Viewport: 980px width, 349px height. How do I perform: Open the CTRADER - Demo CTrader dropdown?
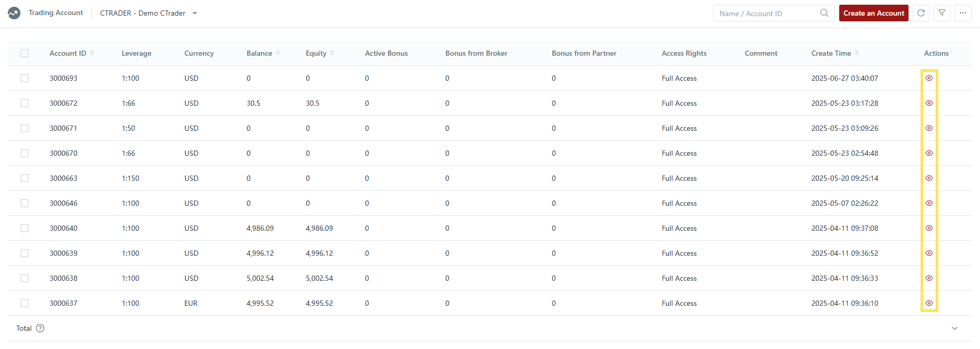click(x=149, y=13)
